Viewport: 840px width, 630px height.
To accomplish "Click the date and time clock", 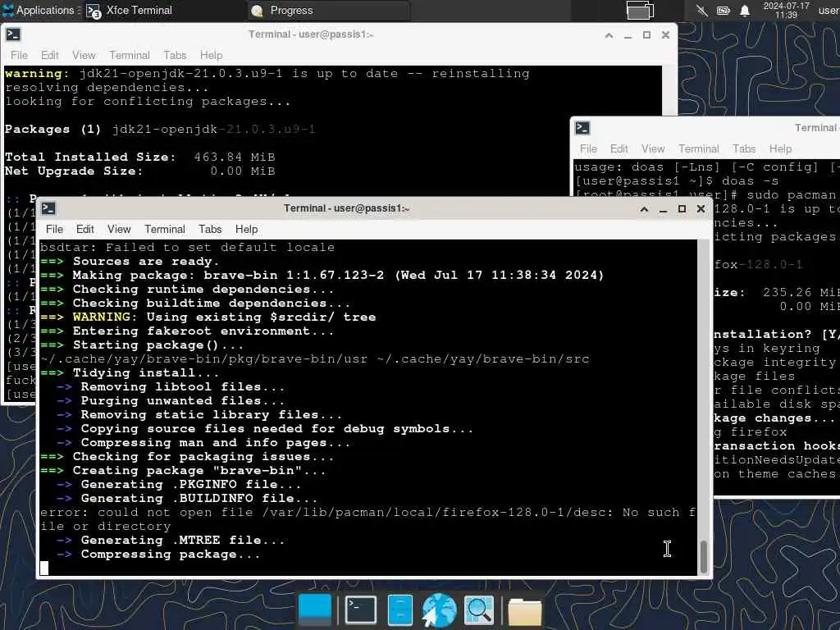I will pyautogui.click(x=786, y=10).
